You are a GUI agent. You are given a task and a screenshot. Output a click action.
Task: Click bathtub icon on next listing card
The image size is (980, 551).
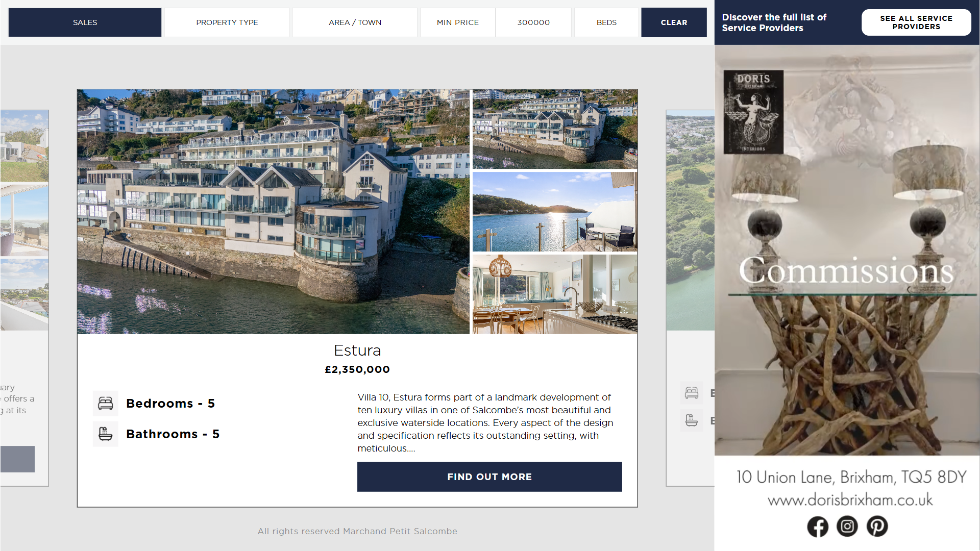pos(692,420)
